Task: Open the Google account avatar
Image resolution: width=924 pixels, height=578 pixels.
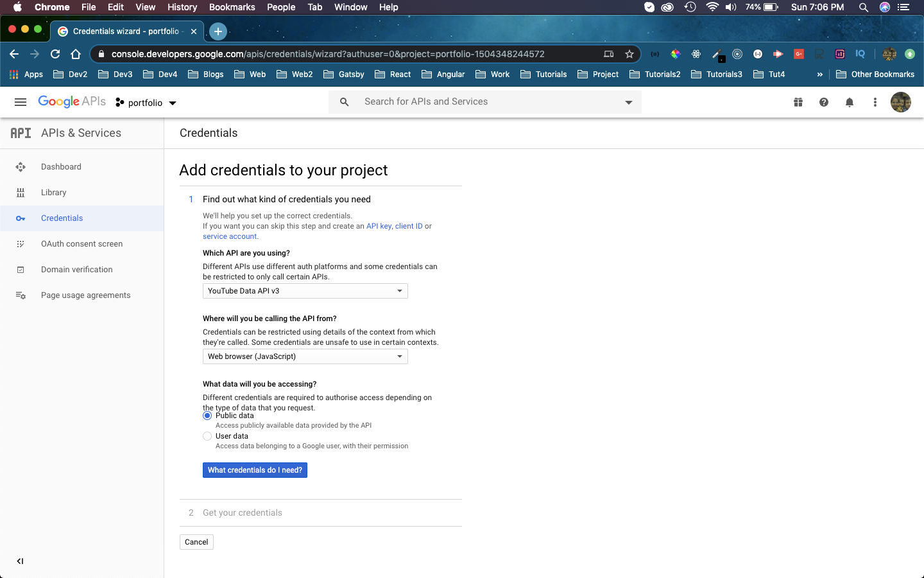Action: 901,102
